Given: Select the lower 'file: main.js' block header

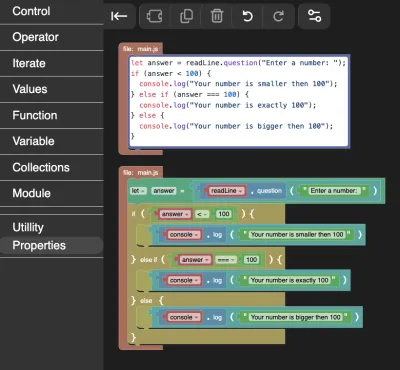Looking at the screenshot, I should click(x=140, y=172).
